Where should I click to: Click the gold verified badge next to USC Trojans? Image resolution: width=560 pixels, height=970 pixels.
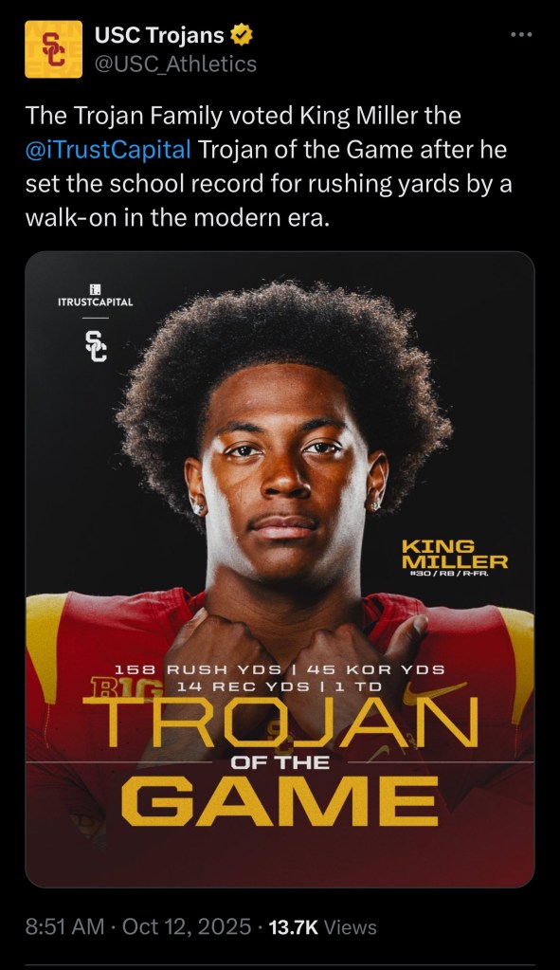point(241,36)
